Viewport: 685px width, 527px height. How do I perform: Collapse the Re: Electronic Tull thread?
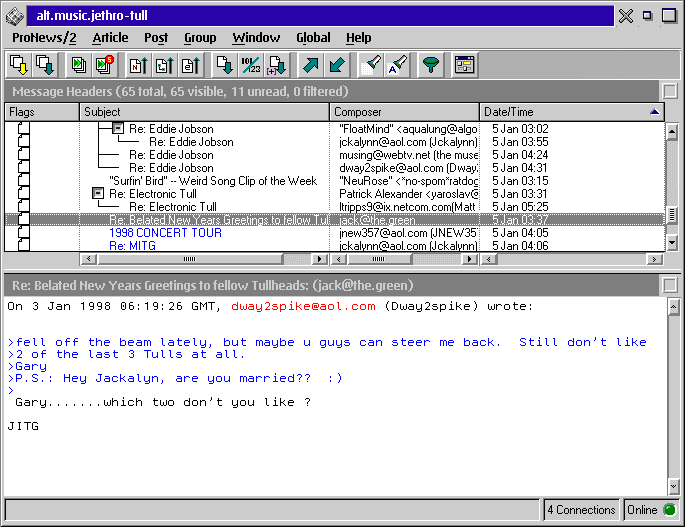pyautogui.click(x=98, y=193)
